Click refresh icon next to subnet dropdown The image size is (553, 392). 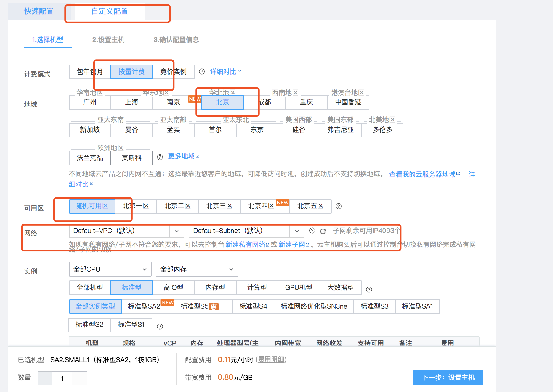click(x=323, y=231)
